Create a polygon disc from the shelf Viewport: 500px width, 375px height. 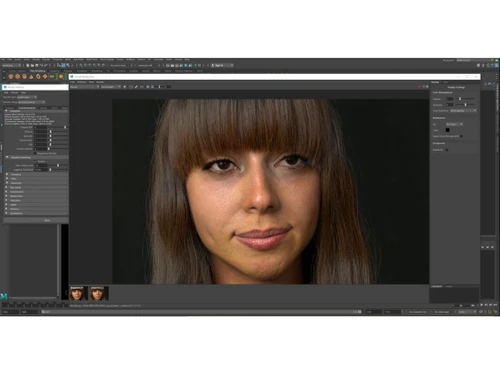click(52, 77)
